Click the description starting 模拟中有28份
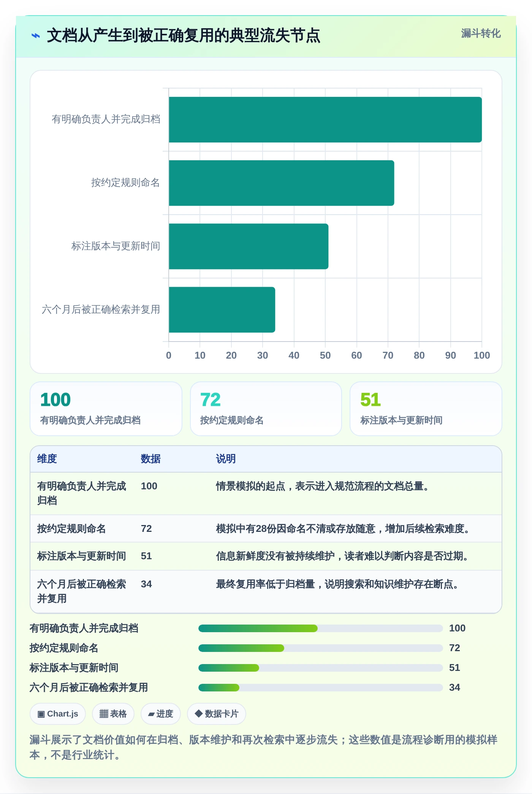Viewport: 532px width, 794px height. [344, 529]
